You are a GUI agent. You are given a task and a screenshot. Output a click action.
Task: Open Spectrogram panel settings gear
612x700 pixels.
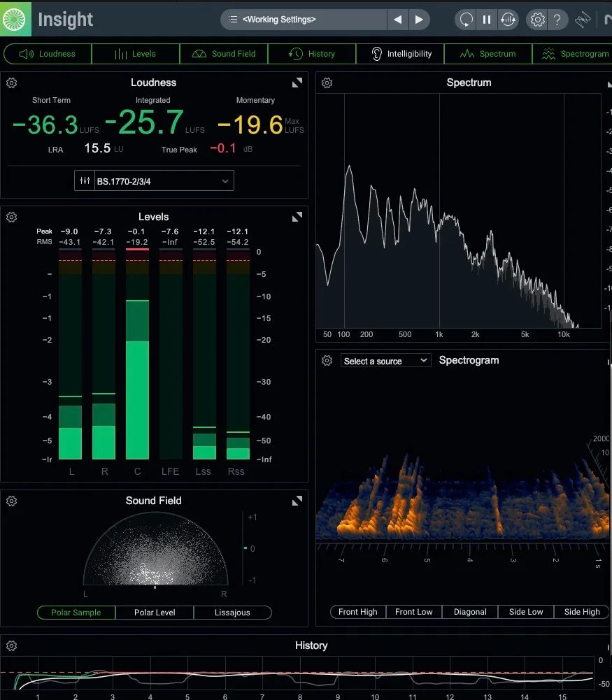click(327, 360)
